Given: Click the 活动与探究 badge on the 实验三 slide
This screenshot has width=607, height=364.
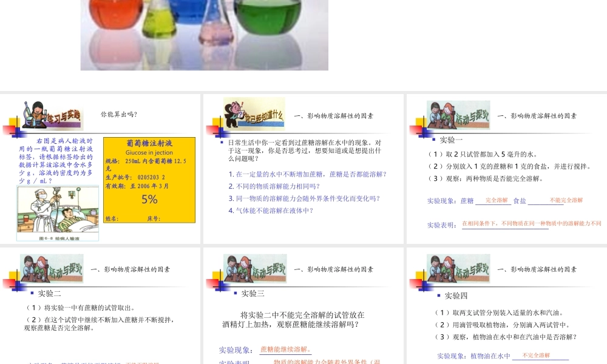Looking at the screenshot, I should click(255, 268).
